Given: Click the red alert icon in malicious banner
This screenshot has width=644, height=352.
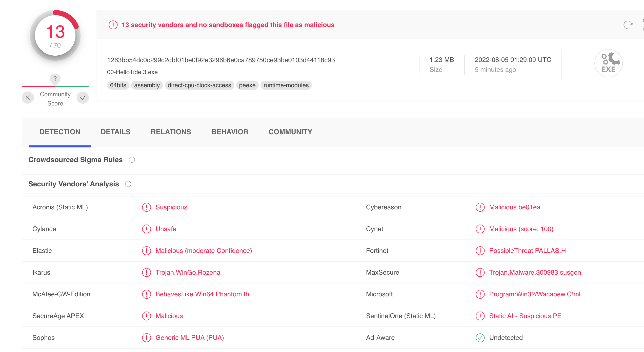Looking at the screenshot, I should [113, 25].
